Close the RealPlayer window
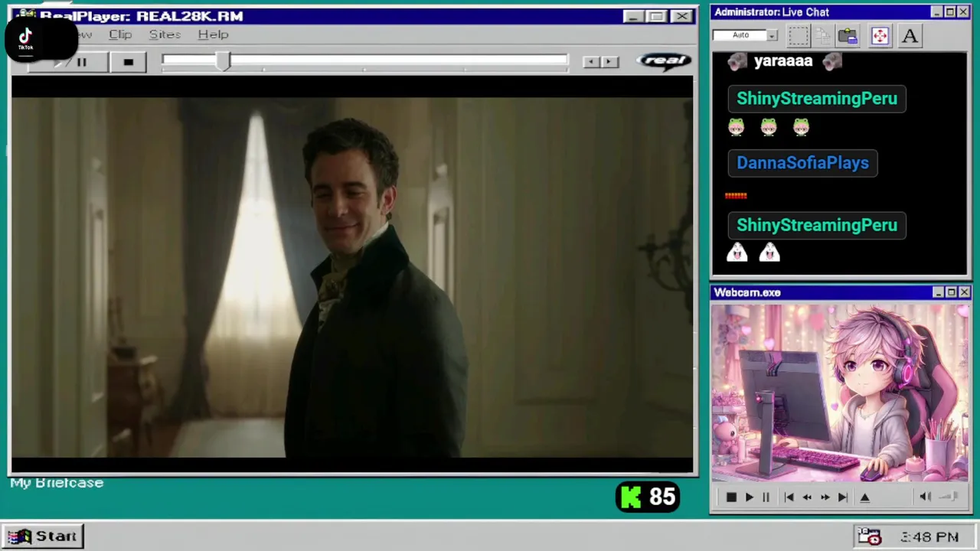 [x=682, y=16]
